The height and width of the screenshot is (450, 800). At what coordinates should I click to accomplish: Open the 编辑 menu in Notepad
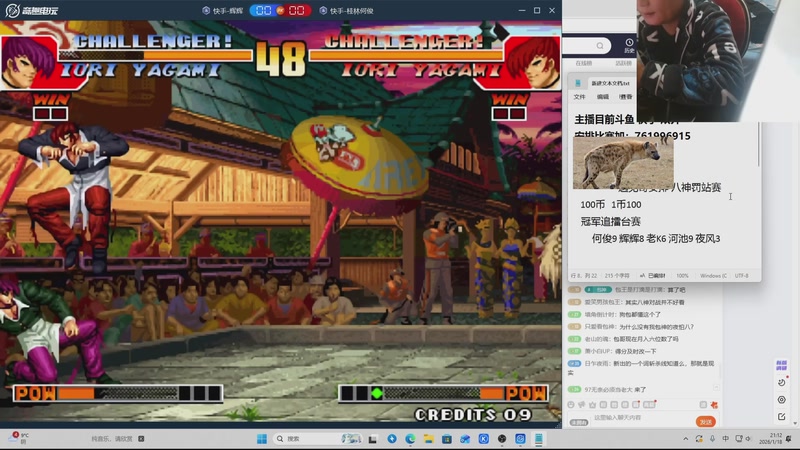click(x=603, y=96)
